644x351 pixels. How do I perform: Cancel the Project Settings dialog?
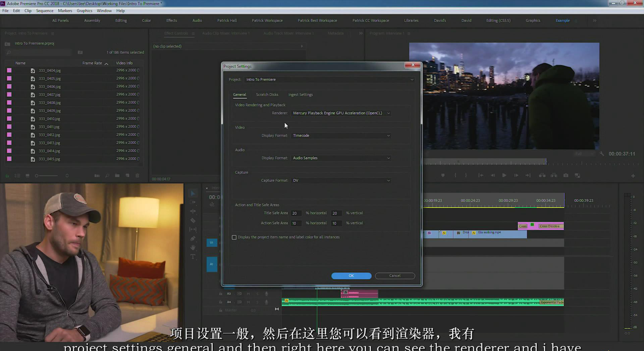click(395, 276)
